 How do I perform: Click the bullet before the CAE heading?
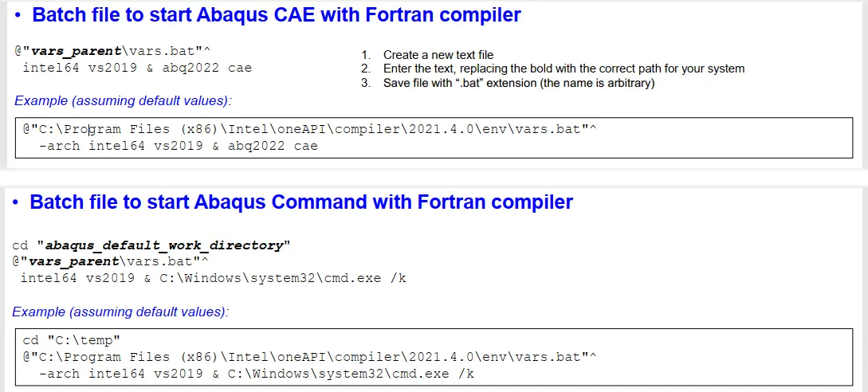point(18,16)
